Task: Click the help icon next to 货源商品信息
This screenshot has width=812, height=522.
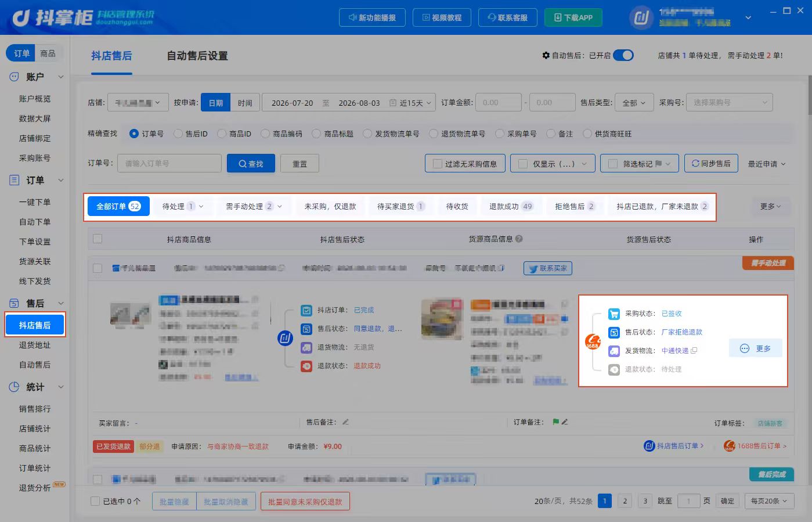Action: (x=519, y=239)
